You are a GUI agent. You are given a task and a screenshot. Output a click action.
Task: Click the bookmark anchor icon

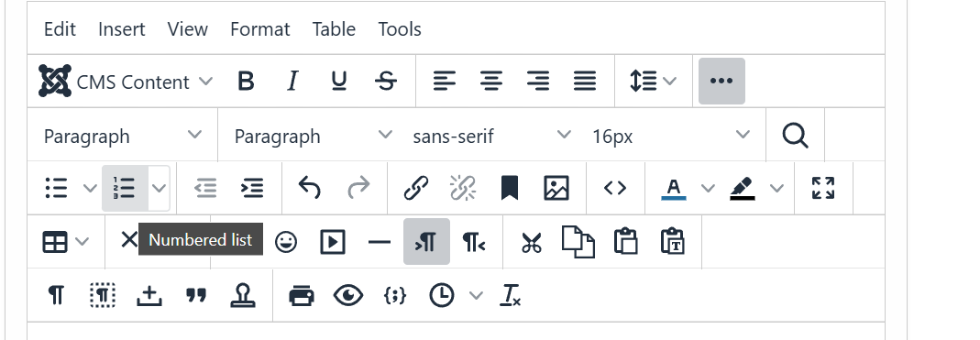[x=510, y=188]
